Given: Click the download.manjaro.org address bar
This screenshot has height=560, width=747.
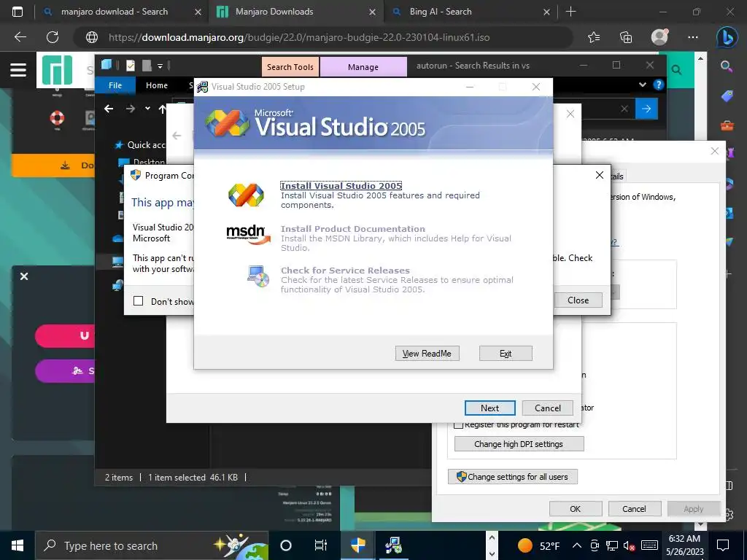Looking at the screenshot, I should coord(322,37).
